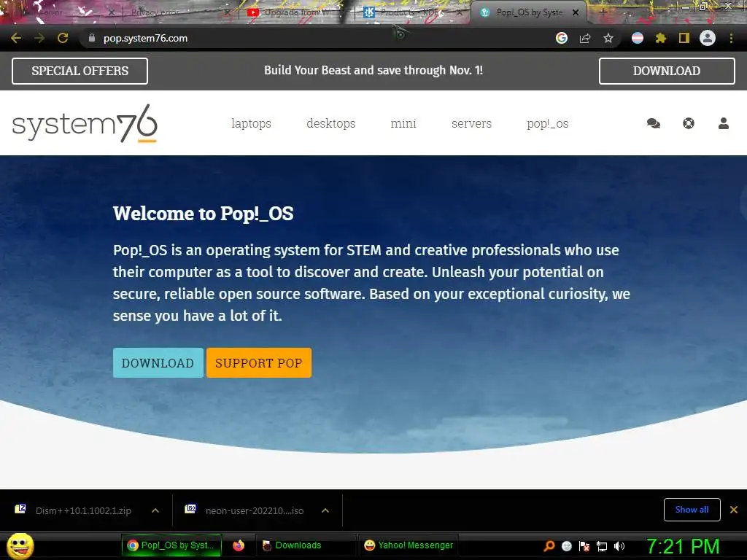
Task: Open the neon-user ISO download item
Action: click(x=254, y=510)
